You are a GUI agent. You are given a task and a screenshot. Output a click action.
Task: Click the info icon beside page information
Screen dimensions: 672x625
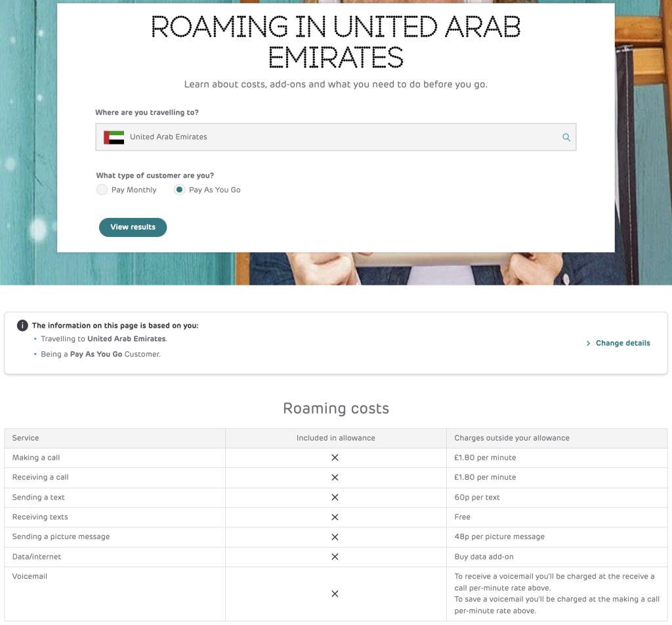click(x=22, y=326)
